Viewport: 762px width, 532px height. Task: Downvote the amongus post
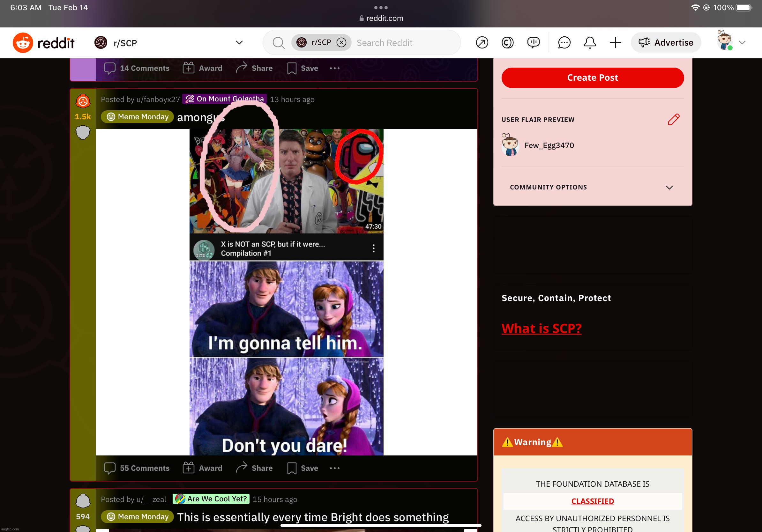83,132
